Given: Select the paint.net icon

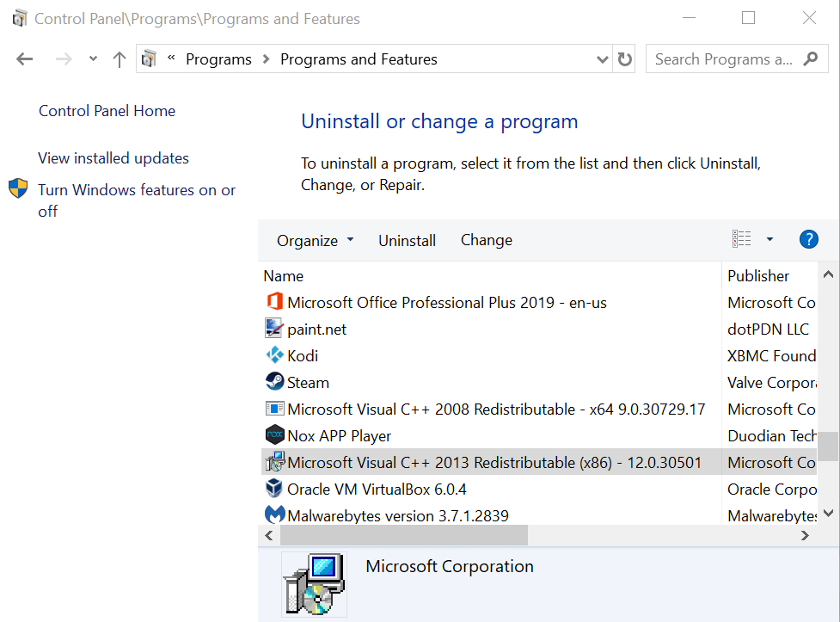Looking at the screenshot, I should 273,328.
